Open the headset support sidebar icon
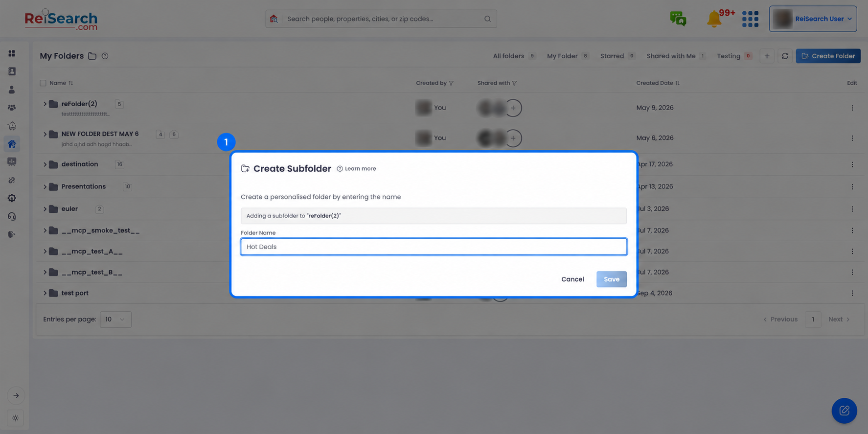This screenshot has height=434, width=868. [x=12, y=216]
